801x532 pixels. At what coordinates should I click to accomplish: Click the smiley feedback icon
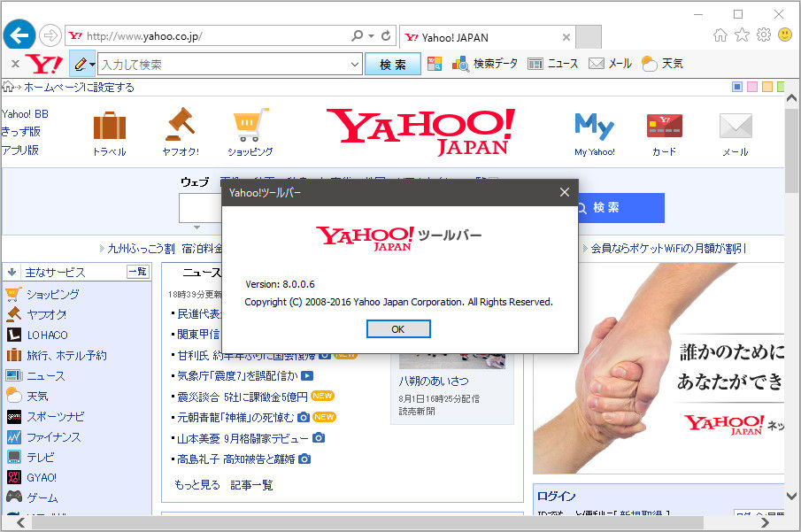[785, 35]
